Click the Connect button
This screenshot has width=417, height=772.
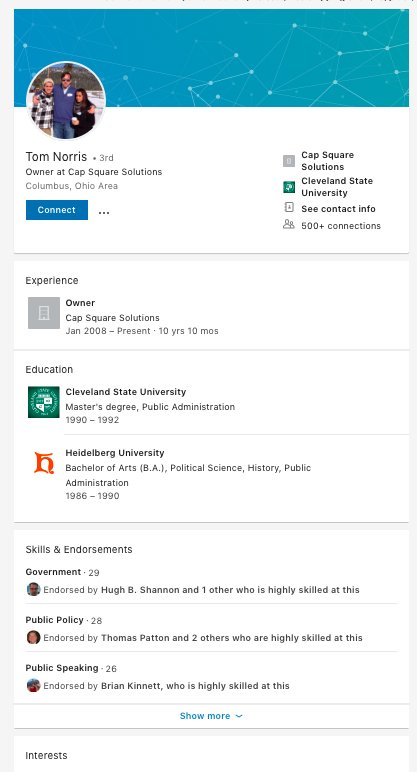pyautogui.click(x=57, y=210)
